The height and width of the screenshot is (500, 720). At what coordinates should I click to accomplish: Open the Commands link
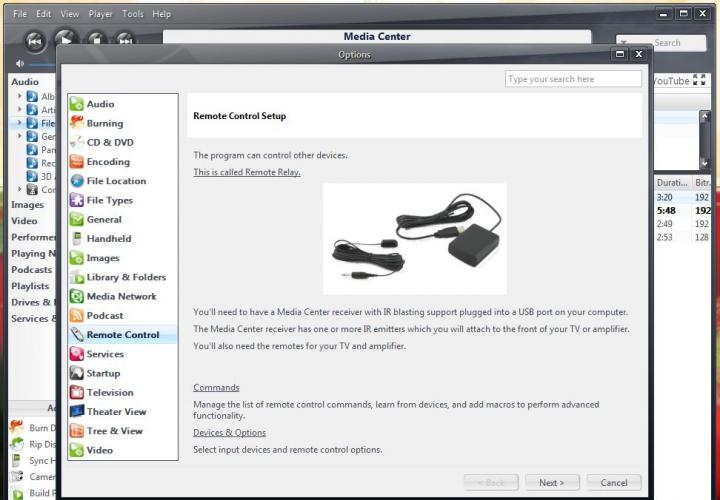pos(216,388)
